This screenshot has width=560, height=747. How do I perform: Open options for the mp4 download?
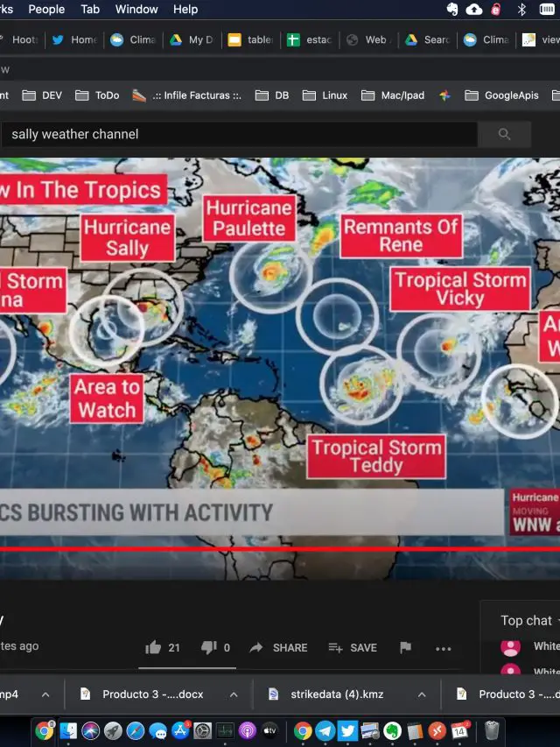pos(45,694)
